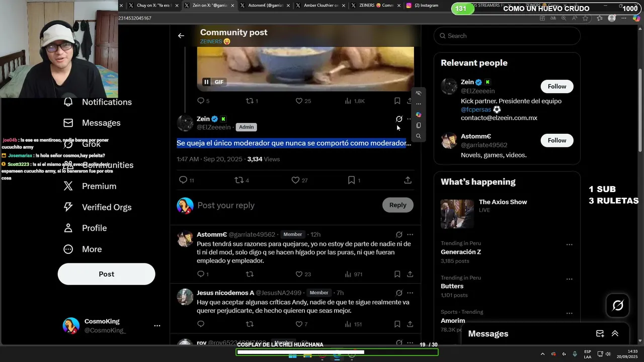The image size is (644, 362).
Task: Open Grok icon on Zein's post
Action: pos(399,119)
